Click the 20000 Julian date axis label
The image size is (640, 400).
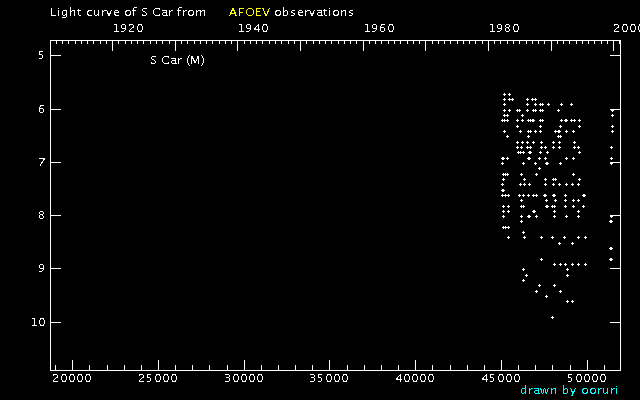click(72, 377)
